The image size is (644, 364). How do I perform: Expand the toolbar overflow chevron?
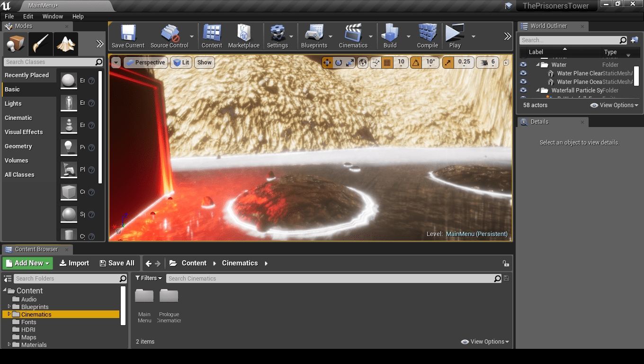[x=508, y=36]
